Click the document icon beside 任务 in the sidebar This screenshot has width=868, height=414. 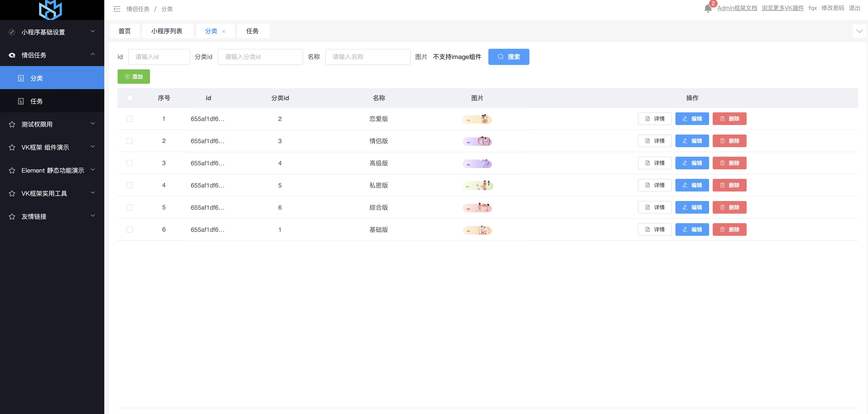tap(21, 101)
